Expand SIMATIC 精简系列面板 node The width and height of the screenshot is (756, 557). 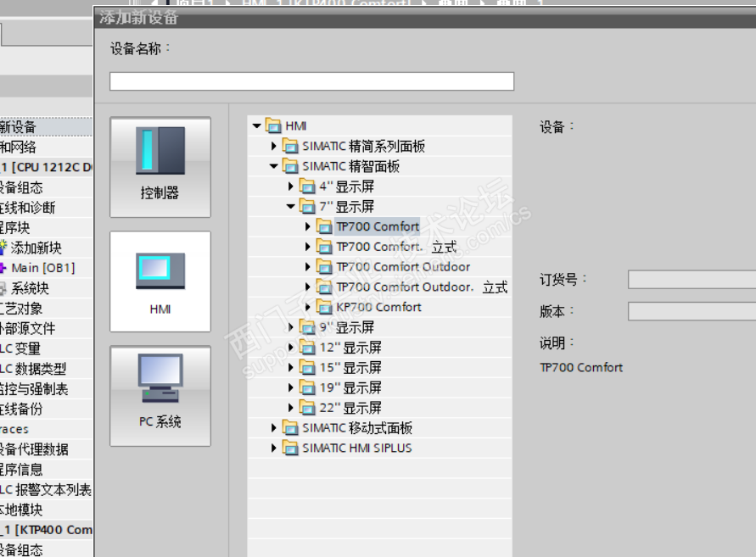[274, 146]
